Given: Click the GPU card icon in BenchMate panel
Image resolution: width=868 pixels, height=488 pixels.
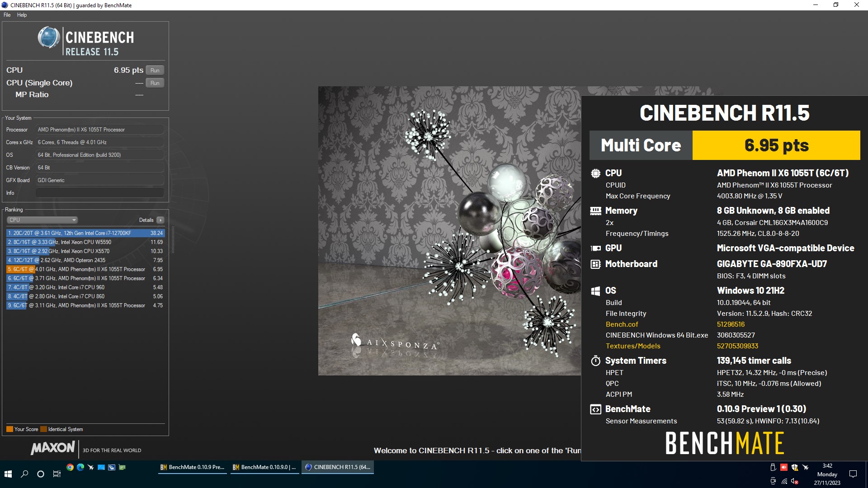Looking at the screenshot, I should pyautogui.click(x=595, y=248).
